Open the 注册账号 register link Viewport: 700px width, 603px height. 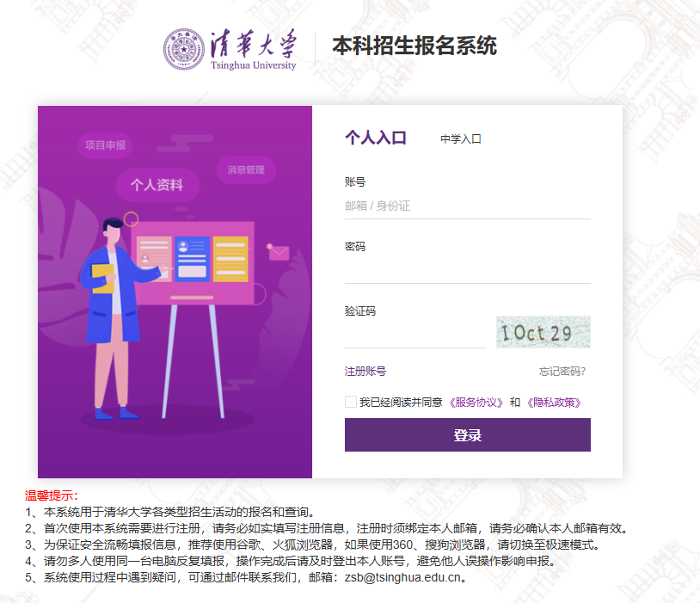click(365, 372)
